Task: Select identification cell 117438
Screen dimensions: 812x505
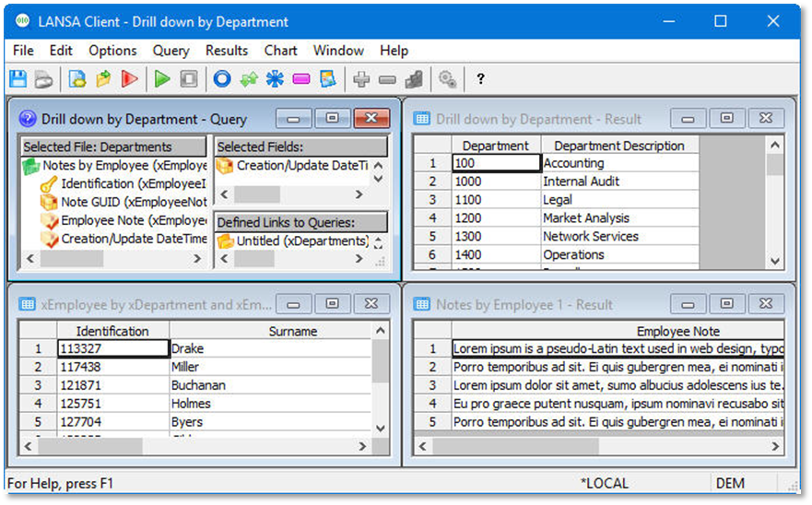Action: (x=112, y=367)
